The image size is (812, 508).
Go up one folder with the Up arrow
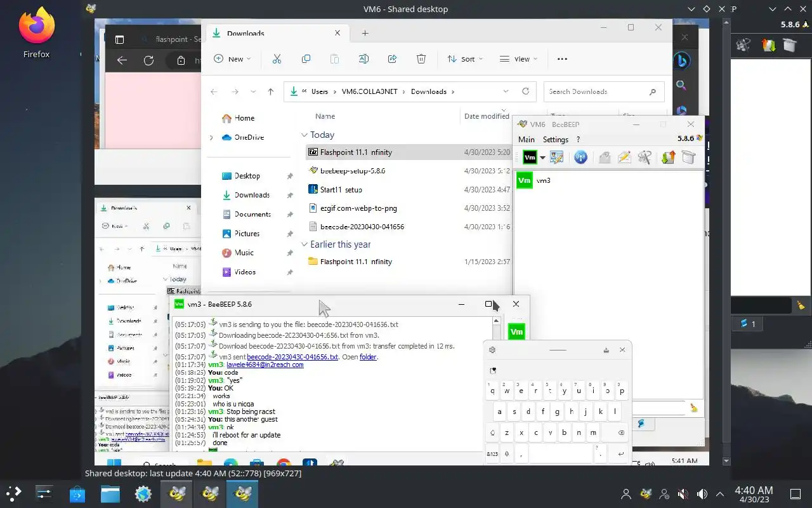(270, 91)
